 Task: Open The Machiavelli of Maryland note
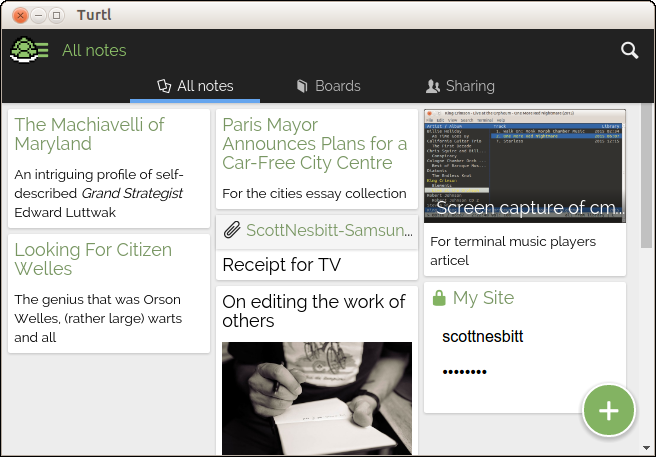(90, 134)
